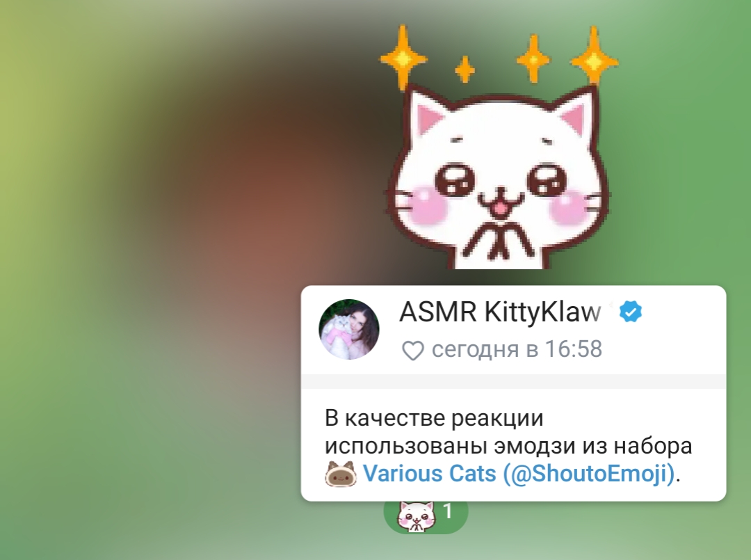The height and width of the screenshot is (560, 751).
Task: Click the blue verified checkmark badge
Action: 630,312
